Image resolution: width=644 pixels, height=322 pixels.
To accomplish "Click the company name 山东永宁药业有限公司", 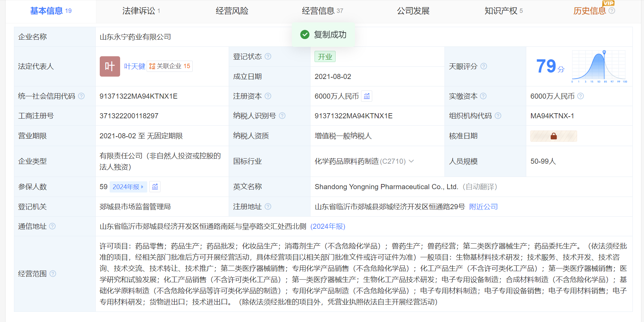I will (135, 37).
